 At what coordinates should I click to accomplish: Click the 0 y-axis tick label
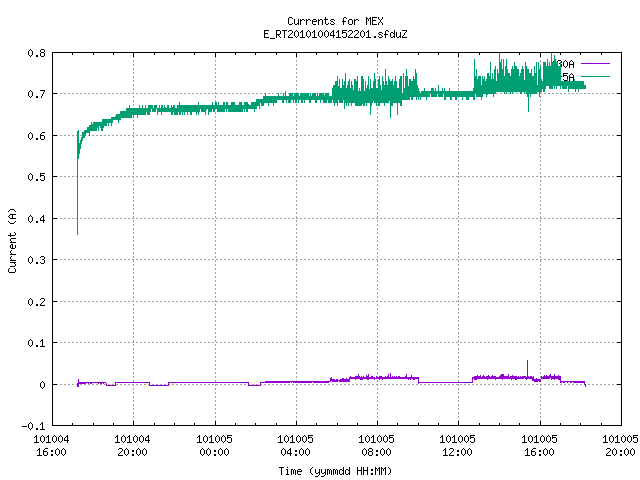(42, 384)
